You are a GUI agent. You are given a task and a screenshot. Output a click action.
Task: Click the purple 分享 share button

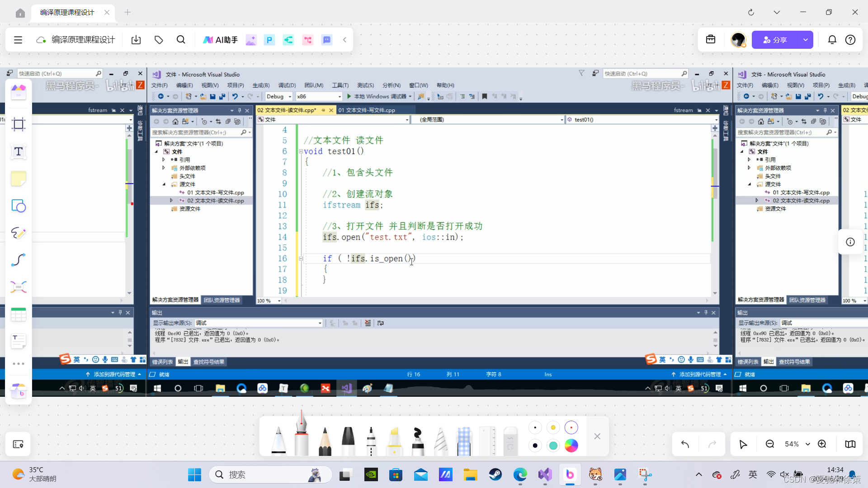click(775, 40)
